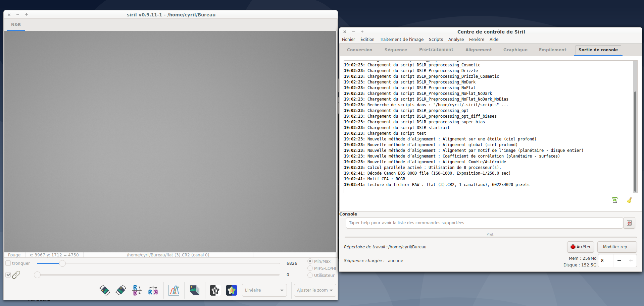Minimize the Centre de contrôle window
The height and width of the screenshot is (306, 644).
click(x=353, y=32)
